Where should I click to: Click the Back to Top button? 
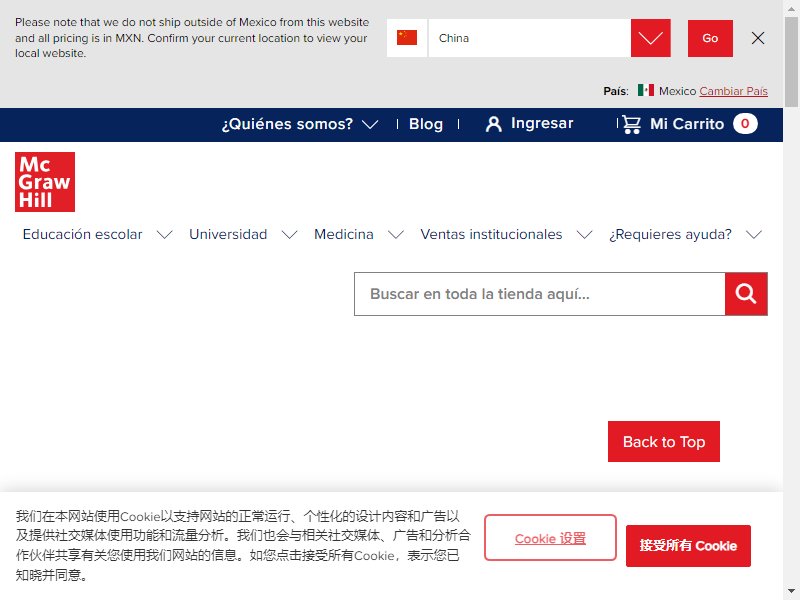[x=664, y=441]
